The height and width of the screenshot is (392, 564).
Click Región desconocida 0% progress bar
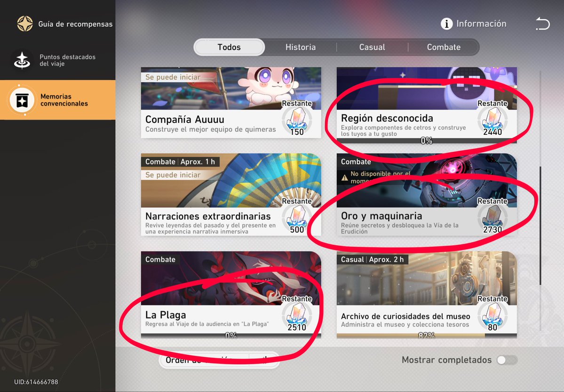point(427,141)
